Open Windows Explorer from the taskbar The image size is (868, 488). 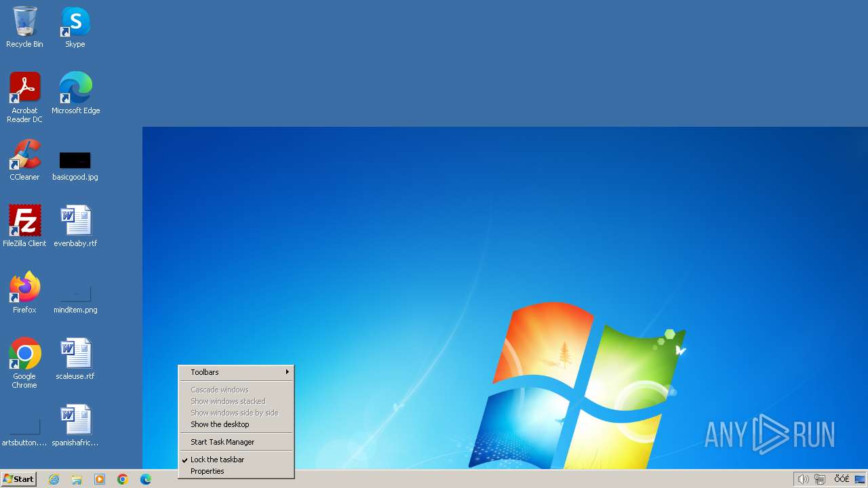77,479
